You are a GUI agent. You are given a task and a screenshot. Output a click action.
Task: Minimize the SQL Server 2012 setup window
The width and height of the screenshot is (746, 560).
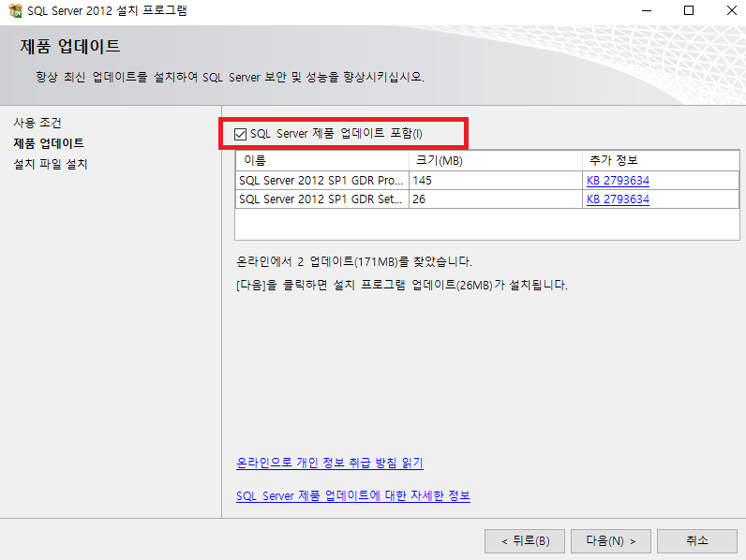click(x=646, y=10)
